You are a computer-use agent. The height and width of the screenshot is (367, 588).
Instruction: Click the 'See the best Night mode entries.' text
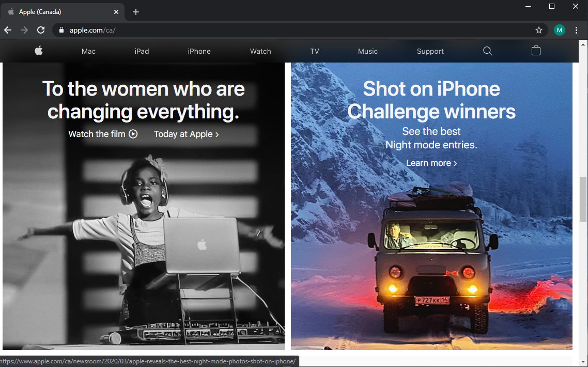pyautogui.click(x=431, y=138)
